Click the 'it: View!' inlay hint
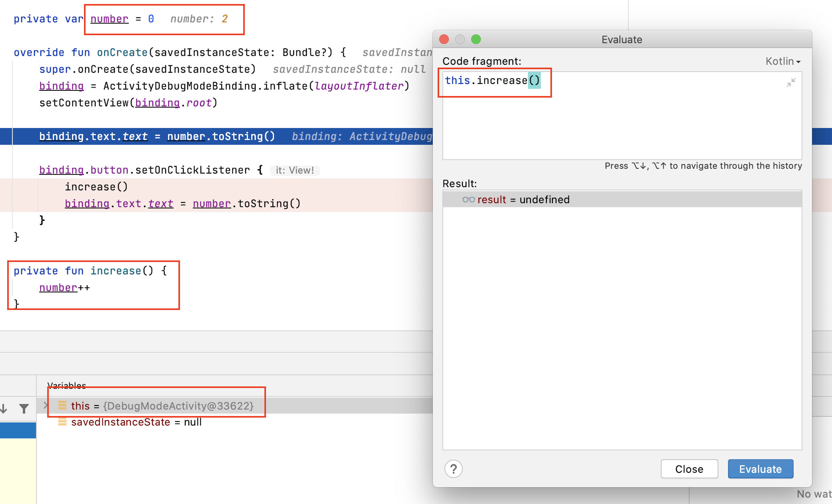Viewport: 832px width, 504px height. 295,170
